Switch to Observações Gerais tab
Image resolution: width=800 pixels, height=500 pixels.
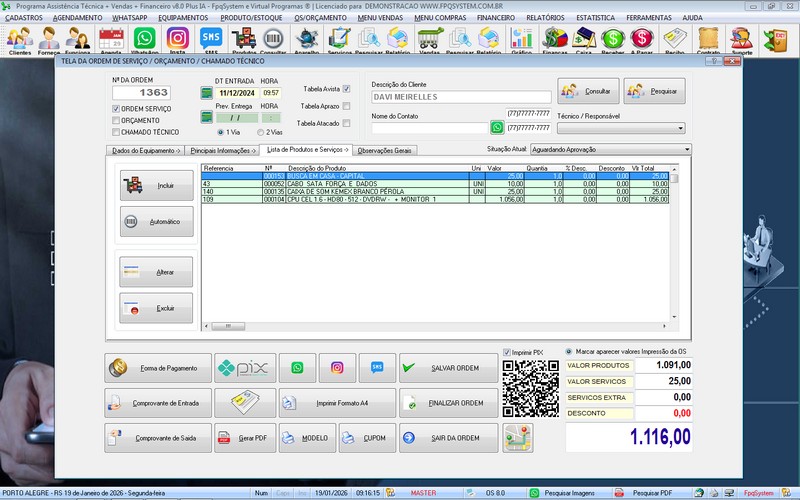(385, 151)
